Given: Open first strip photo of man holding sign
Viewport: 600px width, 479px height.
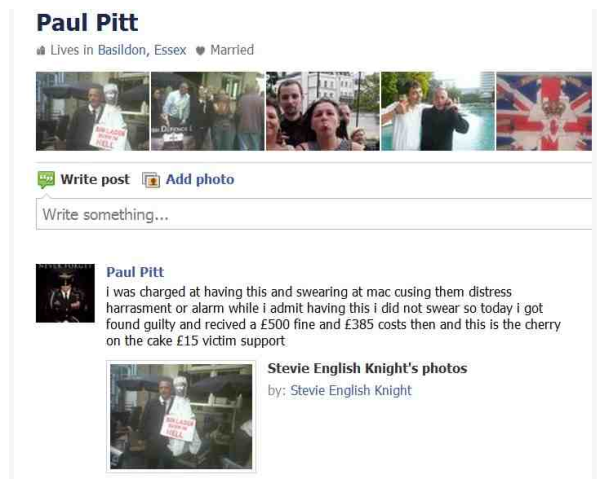Looking at the screenshot, I should pyautogui.click(x=93, y=111).
